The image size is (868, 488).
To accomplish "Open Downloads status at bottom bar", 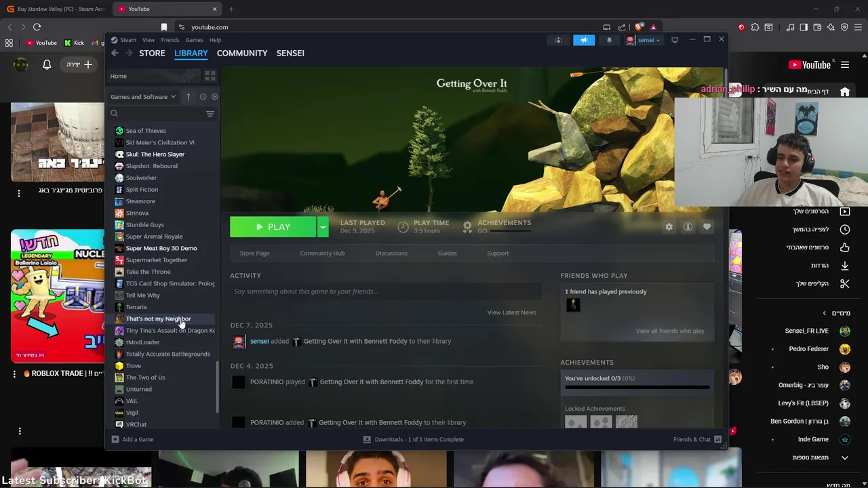I will pyautogui.click(x=414, y=439).
